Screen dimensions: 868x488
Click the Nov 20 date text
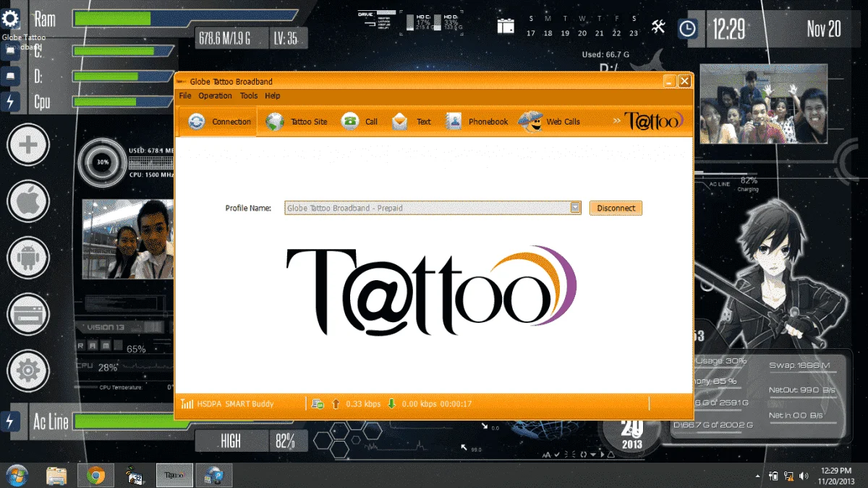(824, 29)
